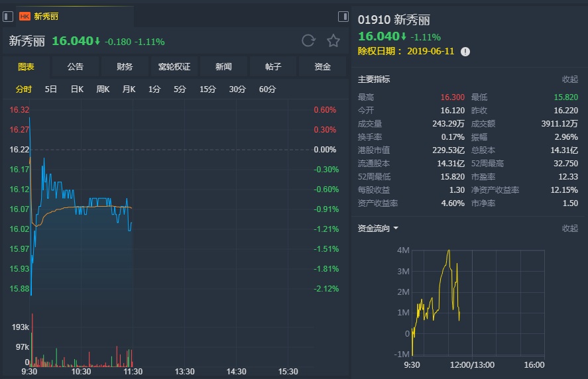Open the 图表 tab

click(x=27, y=67)
